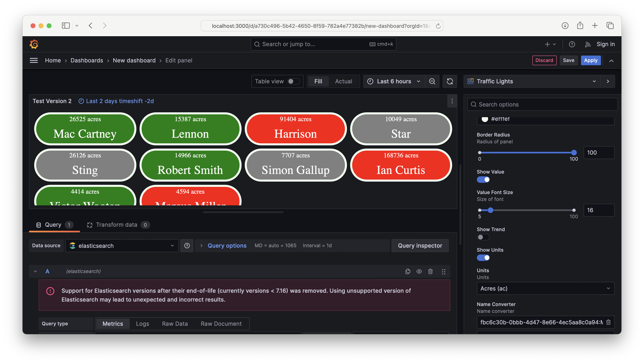Screen dimensions: 644x364
Task: Hide query A with the eye icon
Action: pos(419,271)
